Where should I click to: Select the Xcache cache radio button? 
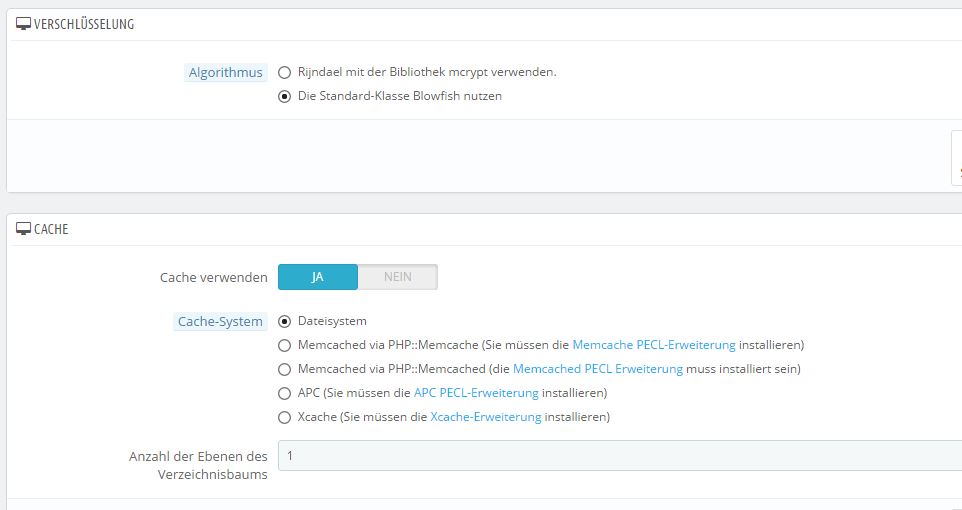pyautogui.click(x=285, y=417)
